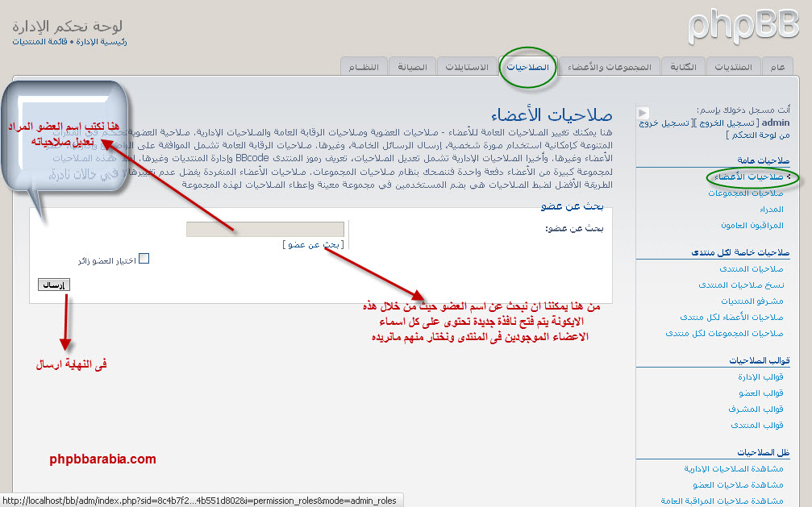Screen dimensions: 812x507
Task: Open the 'عام' tab
Action: [x=778, y=67]
